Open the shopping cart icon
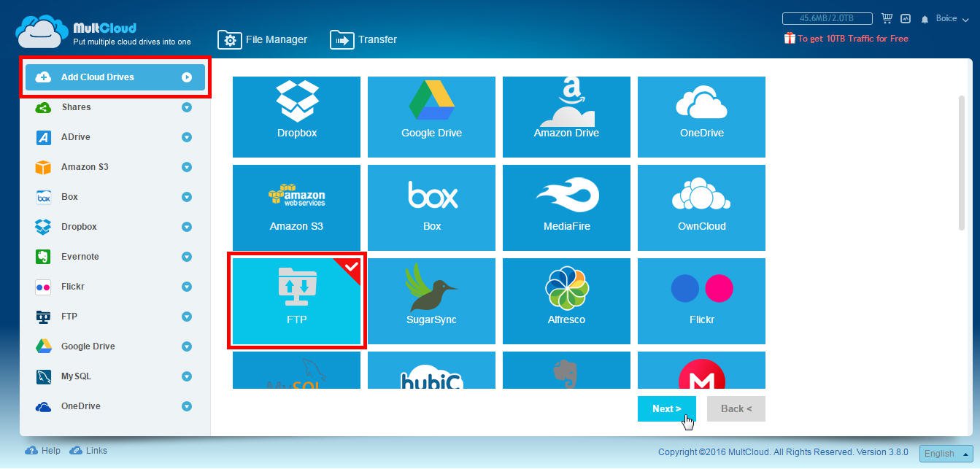980x469 pixels. tap(887, 18)
